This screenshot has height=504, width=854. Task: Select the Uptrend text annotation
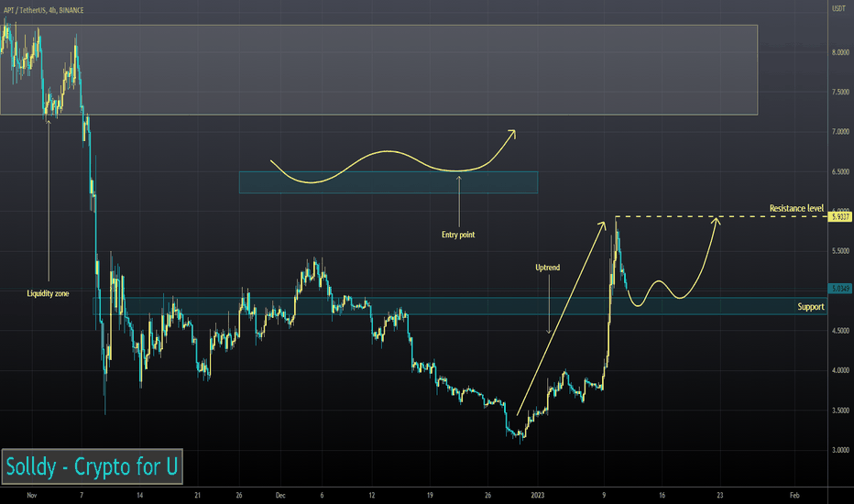pos(547,268)
